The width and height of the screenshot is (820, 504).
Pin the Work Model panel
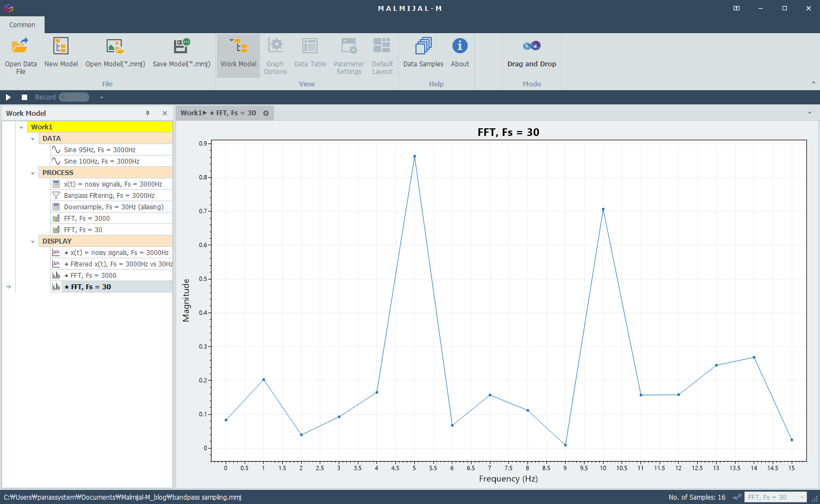147,113
